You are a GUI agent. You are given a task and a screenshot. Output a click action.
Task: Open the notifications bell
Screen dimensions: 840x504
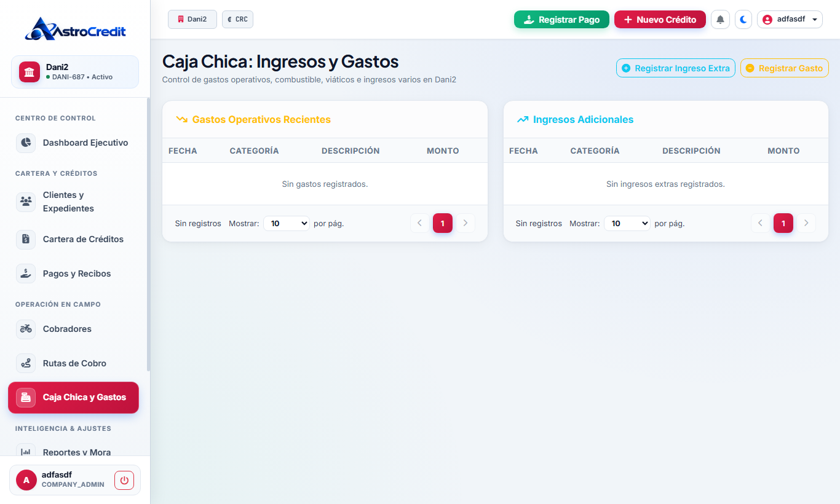coord(720,20)
